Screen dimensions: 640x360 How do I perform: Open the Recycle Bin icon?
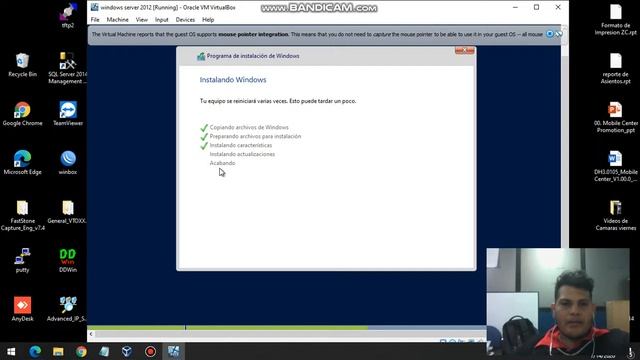click(22, 65)
